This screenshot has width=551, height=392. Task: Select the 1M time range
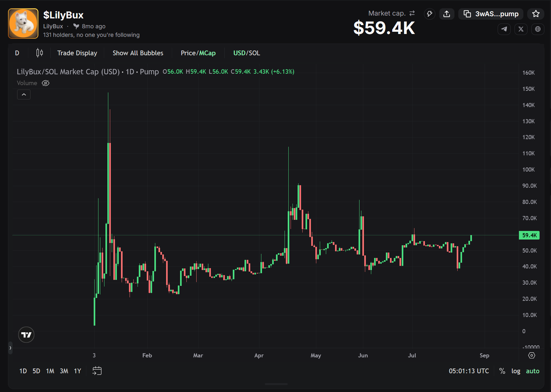pos(50,371)
